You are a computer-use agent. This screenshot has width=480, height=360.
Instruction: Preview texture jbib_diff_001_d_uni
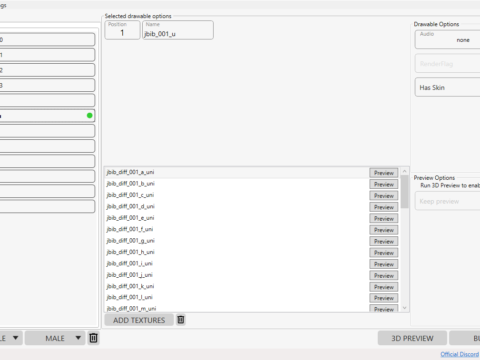tap(384, 207)
